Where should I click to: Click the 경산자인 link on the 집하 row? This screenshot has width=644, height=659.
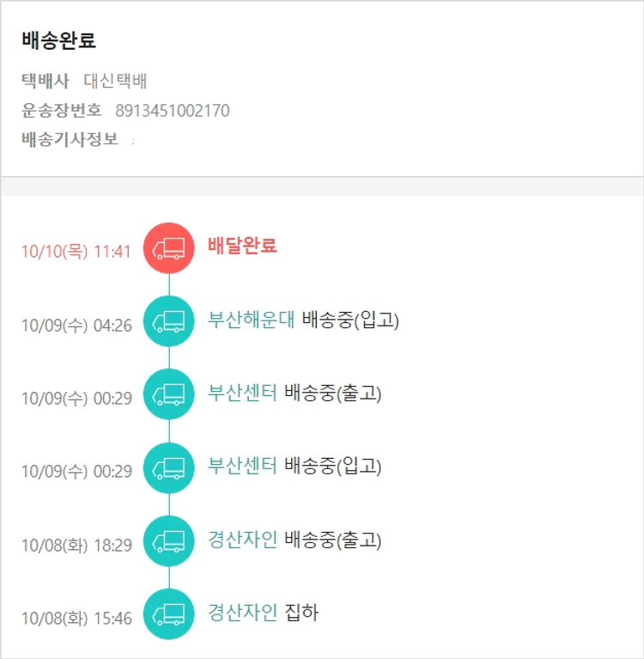tap(242, 613)
